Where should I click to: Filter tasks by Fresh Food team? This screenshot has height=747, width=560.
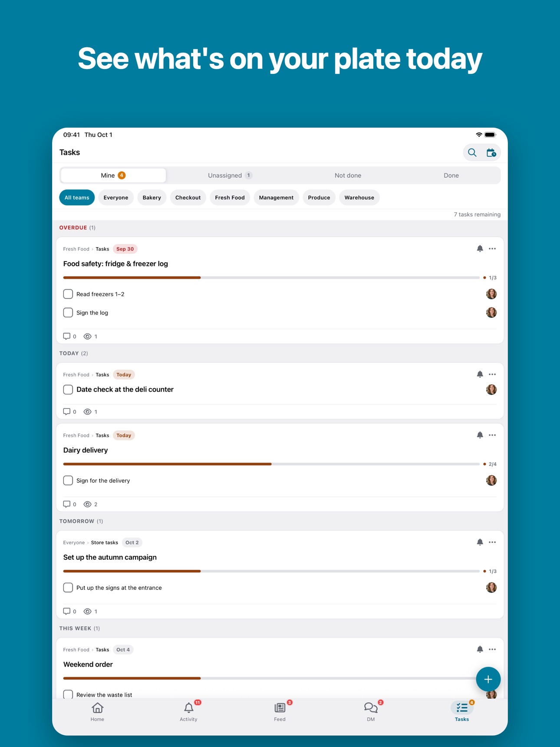coord(230,198)
